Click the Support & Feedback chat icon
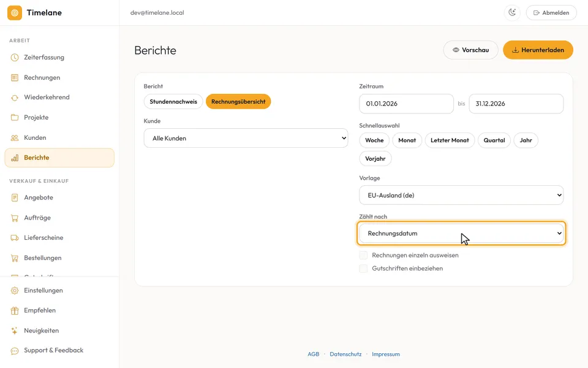Screen dimensions: 588x368 [15, 351]
